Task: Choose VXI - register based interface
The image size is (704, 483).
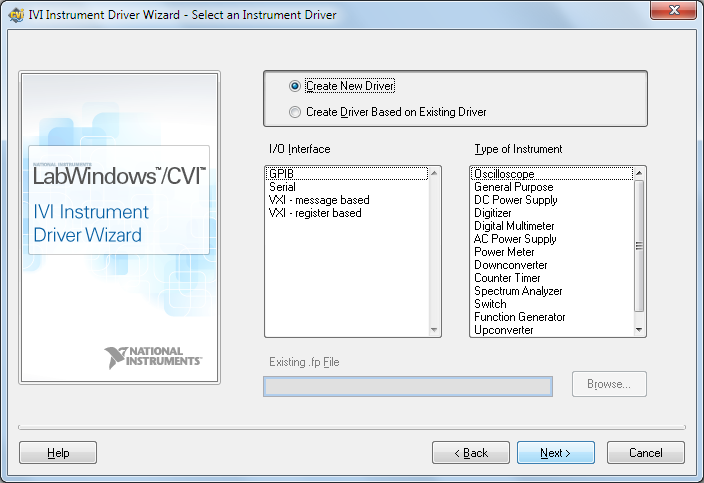Action: click(315, 213)
